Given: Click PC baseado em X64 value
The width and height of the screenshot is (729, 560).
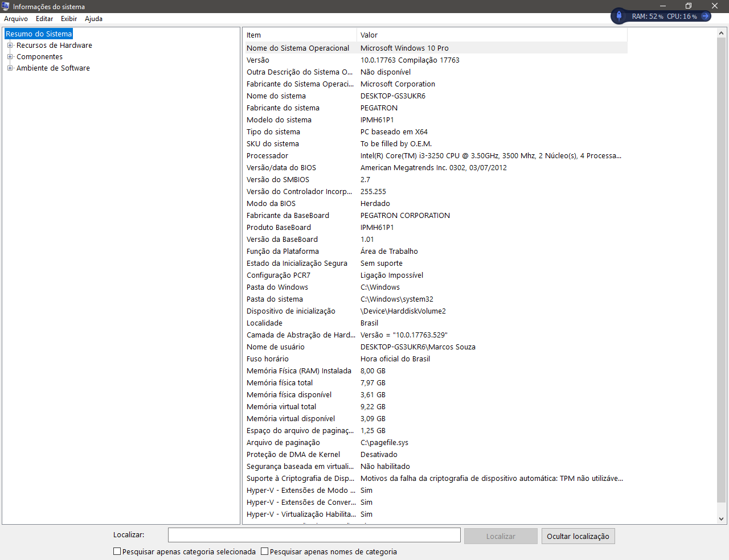Looking at the screenshot, I should [394, 131].
